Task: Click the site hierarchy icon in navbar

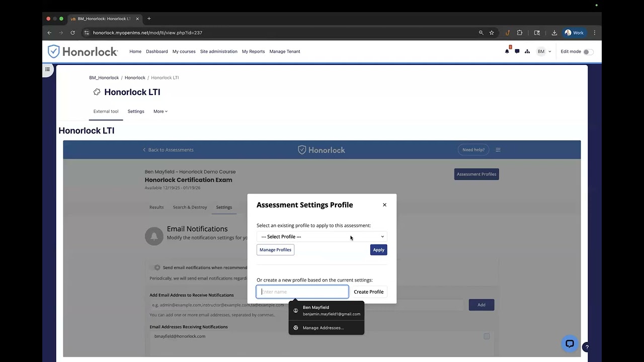Action: click(527, 51)
